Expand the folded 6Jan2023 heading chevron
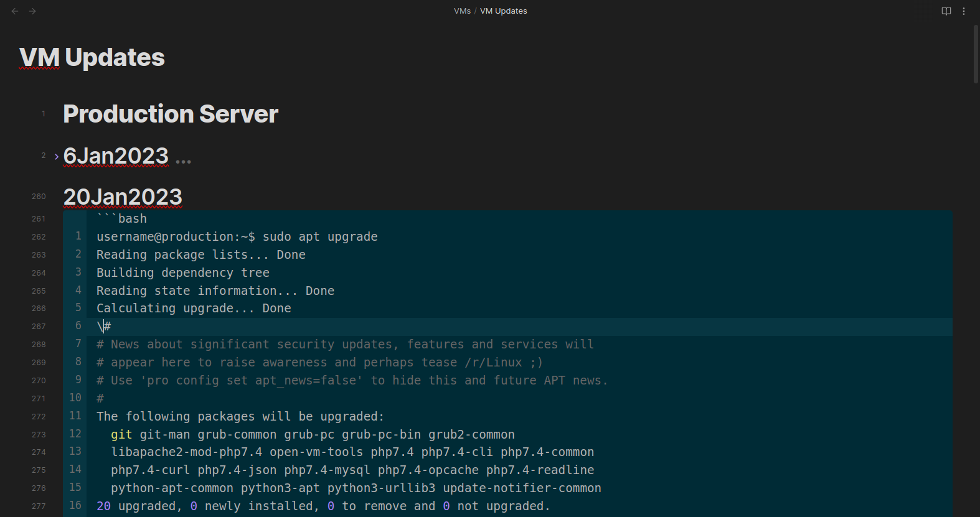Screen dimensions: 980x517 [x=57, y=156]
